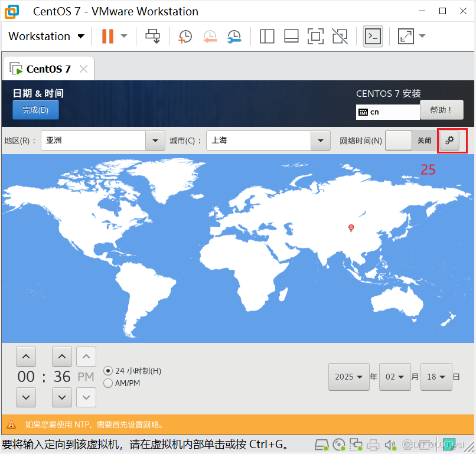The image size is (476, 454).
Task: Click the AM/PM up arrow
Action: coord(86,357)
